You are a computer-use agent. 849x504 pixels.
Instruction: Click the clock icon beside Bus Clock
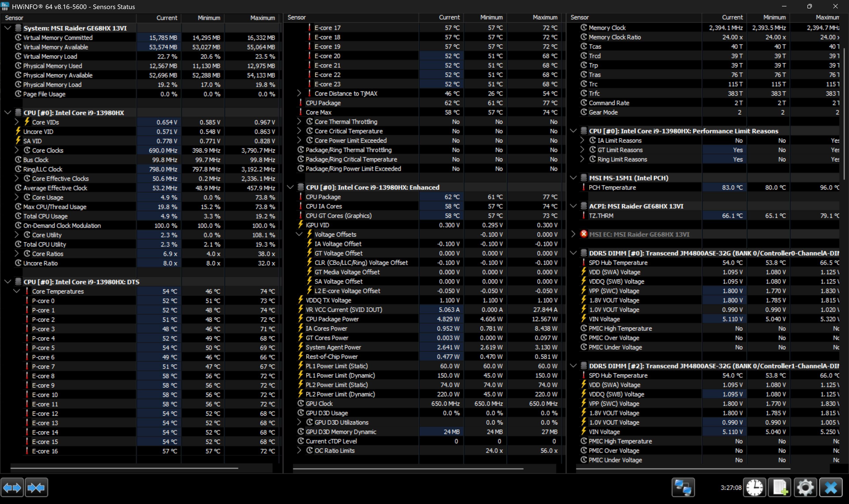pos(18,160)
